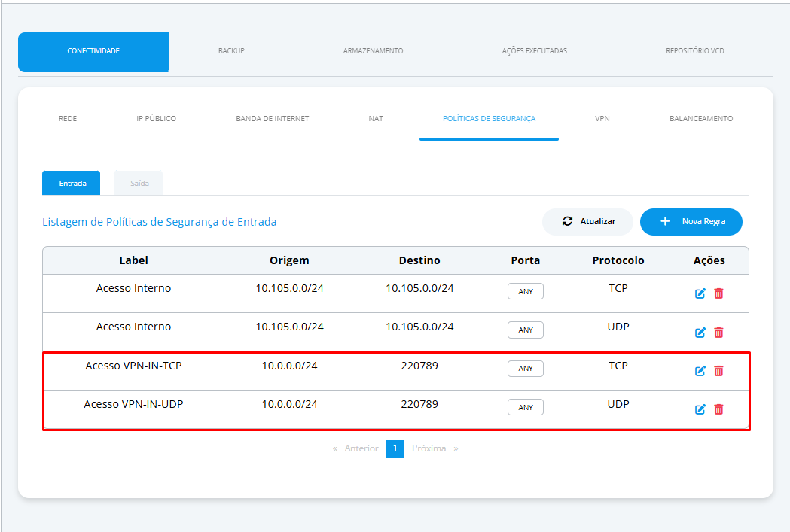Go to Anterior page
This screenshot has width=790, height=532.
pyautogui.click(x=361, y=448)
